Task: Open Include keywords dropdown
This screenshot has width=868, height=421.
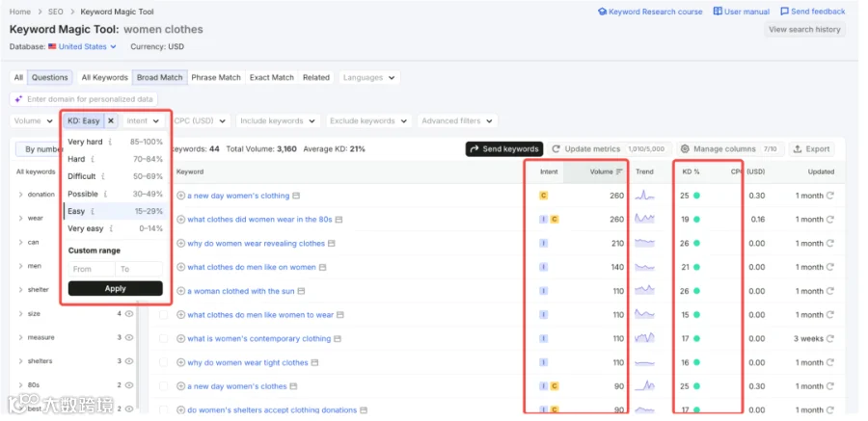Action: (x=278, y=120)
